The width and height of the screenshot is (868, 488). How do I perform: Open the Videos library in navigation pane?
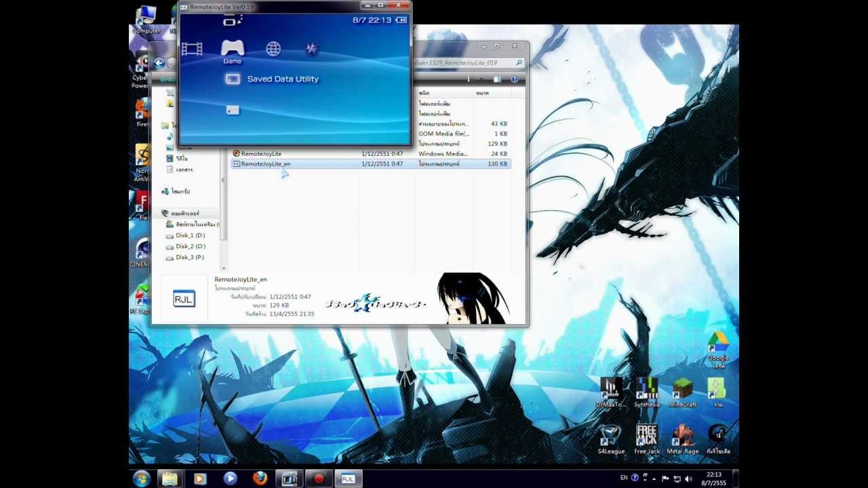point(177,159)
